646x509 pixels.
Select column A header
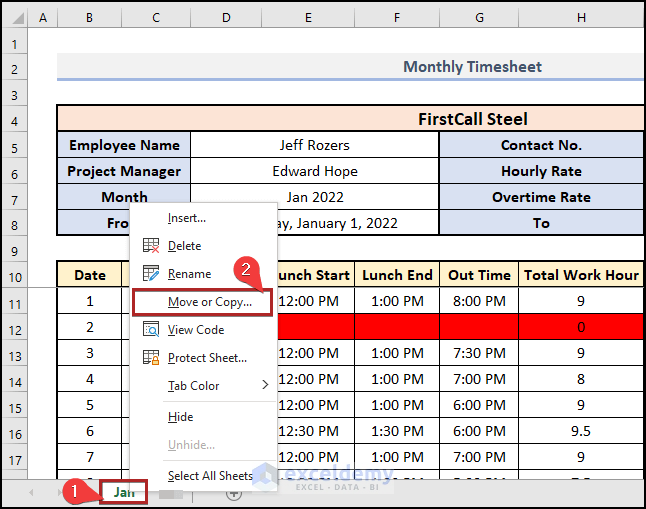pyautogui.click(x=43, y=18)
